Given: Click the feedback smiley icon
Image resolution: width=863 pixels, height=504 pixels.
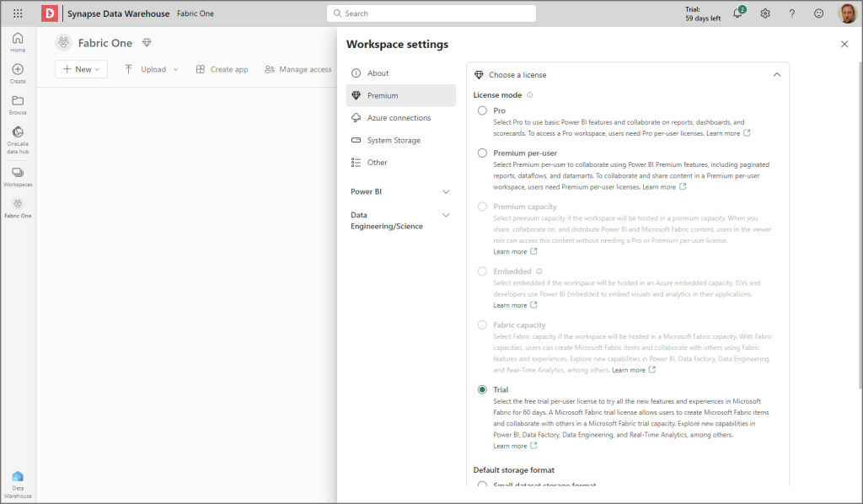Looking at the screenshot, I should pos(819,13).
